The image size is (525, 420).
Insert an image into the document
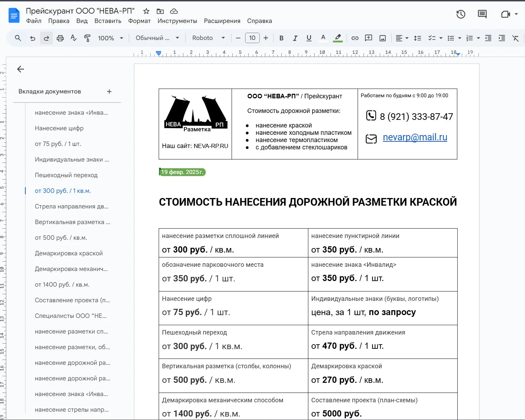tap(382, 38)
